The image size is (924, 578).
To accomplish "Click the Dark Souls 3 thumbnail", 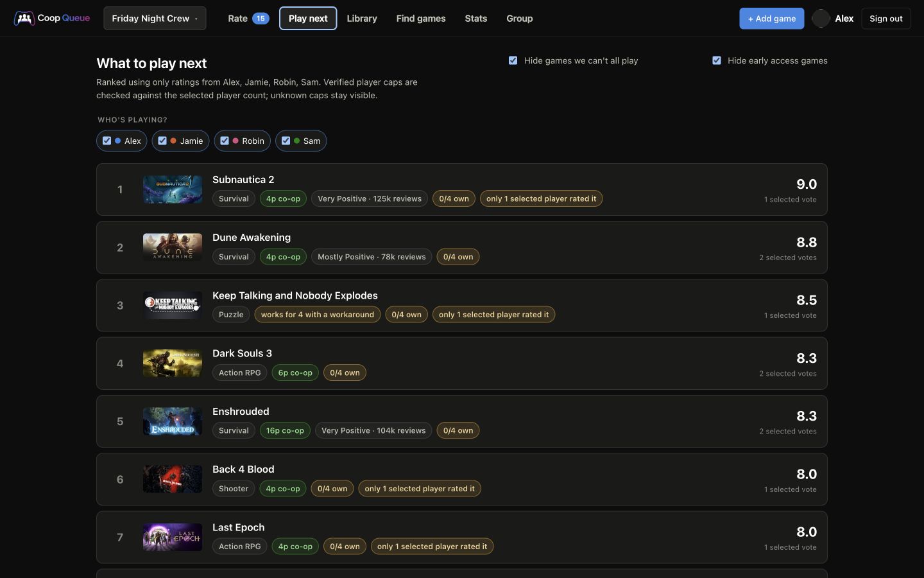I will point(173,363).
